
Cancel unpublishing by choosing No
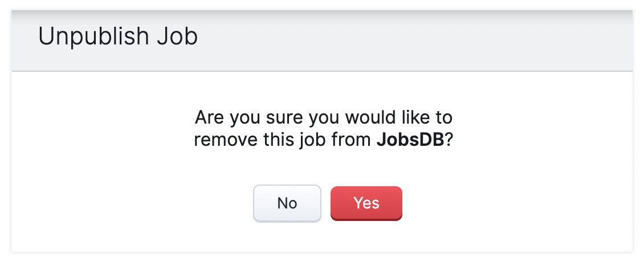click(x=287, y=203)
